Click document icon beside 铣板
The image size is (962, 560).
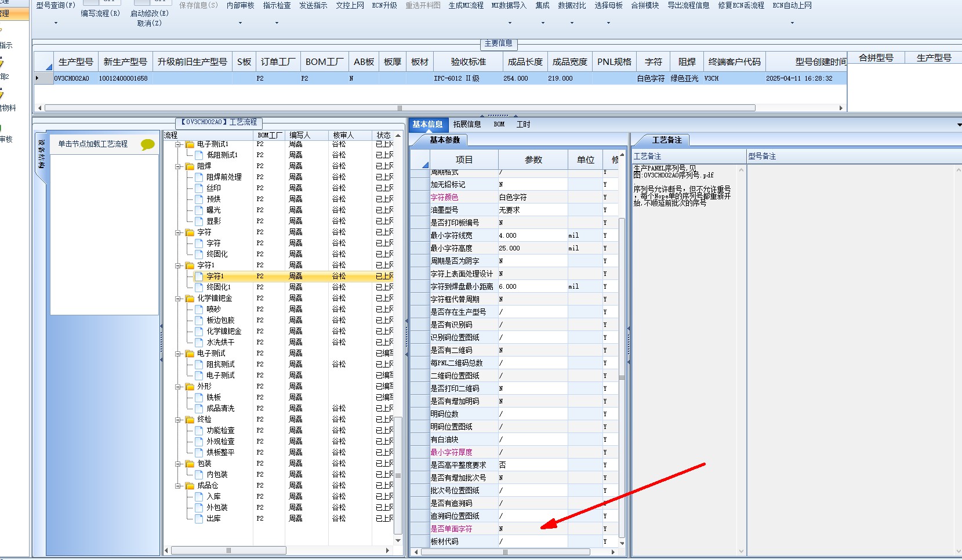pyautogui.click(x=199, y=398)
